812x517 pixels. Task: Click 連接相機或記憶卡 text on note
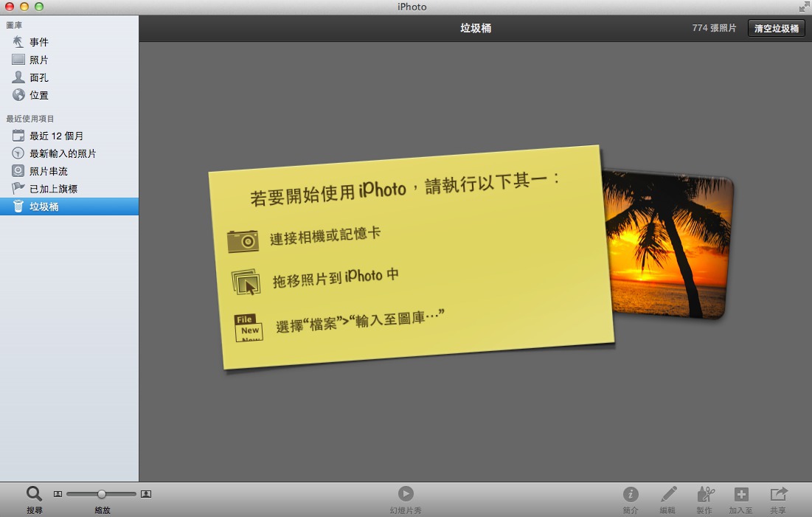pos(325,236)
